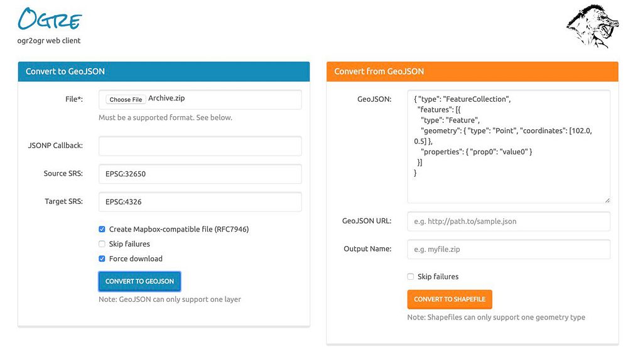Image resolution: width=628 pixels, height=364 pixels.
Task: Tick Skip failures under Convert from GeoJSON
Action: pyautogui.click(x=411, y=277)
